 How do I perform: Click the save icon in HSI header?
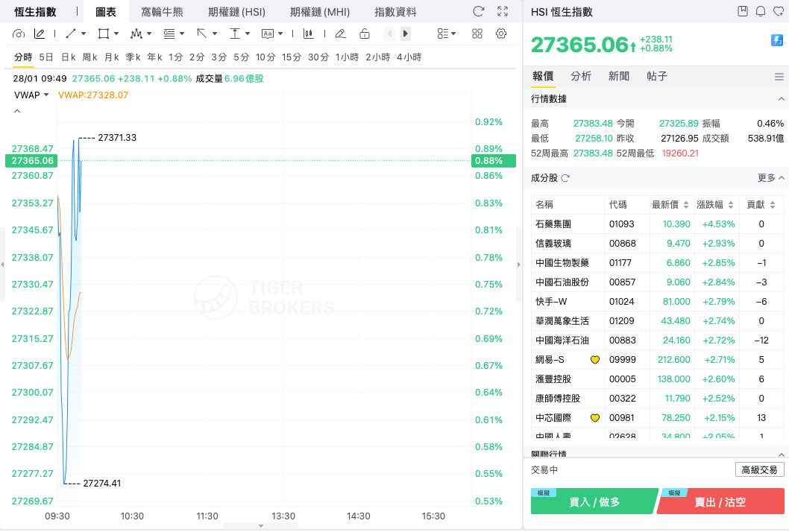coord(742,11)
